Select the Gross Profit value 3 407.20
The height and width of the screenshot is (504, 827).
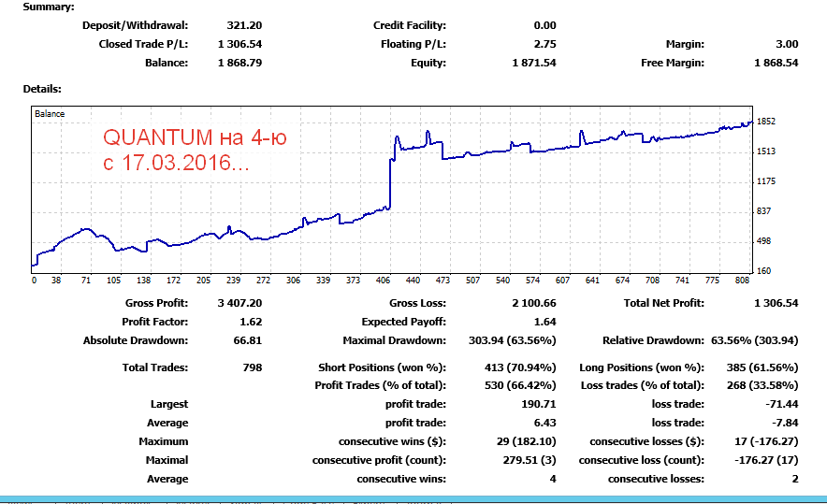pyautogui.click(x=240, y=303)
